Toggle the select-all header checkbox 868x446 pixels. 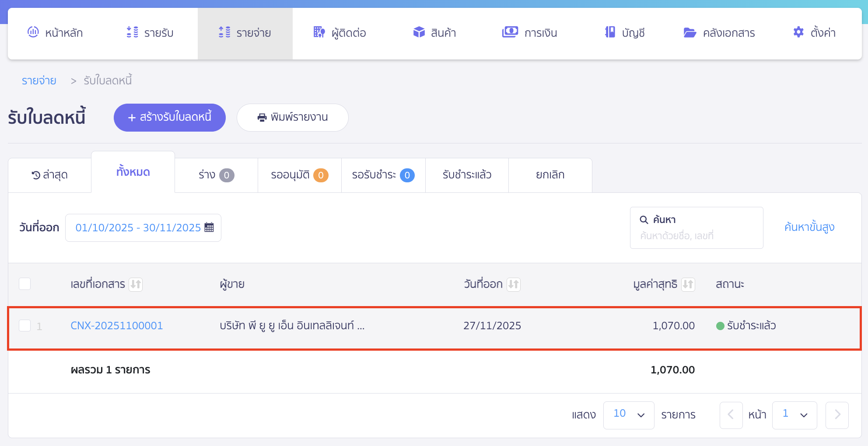coord(25,284)
